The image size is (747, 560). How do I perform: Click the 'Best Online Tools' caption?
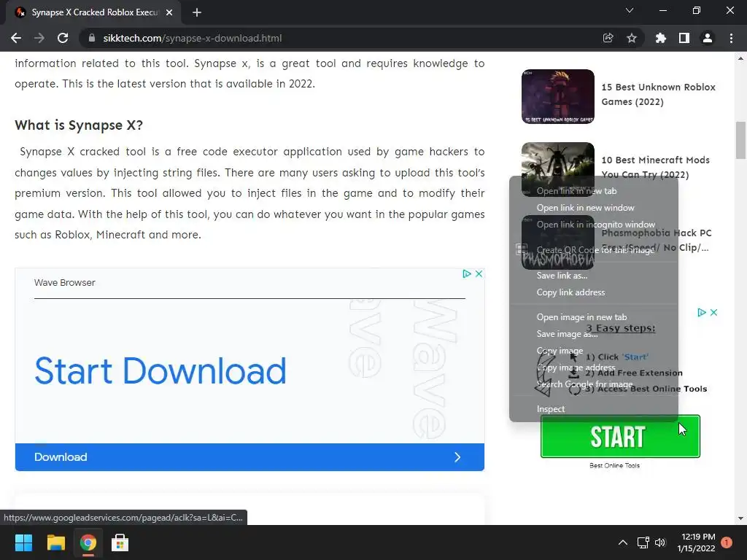[614, 466]
